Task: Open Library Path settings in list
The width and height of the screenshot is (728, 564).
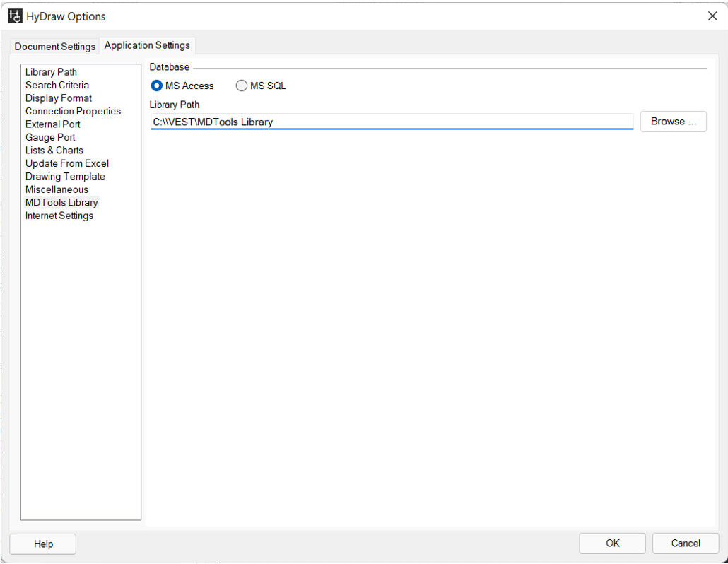Action: point(51,72)
